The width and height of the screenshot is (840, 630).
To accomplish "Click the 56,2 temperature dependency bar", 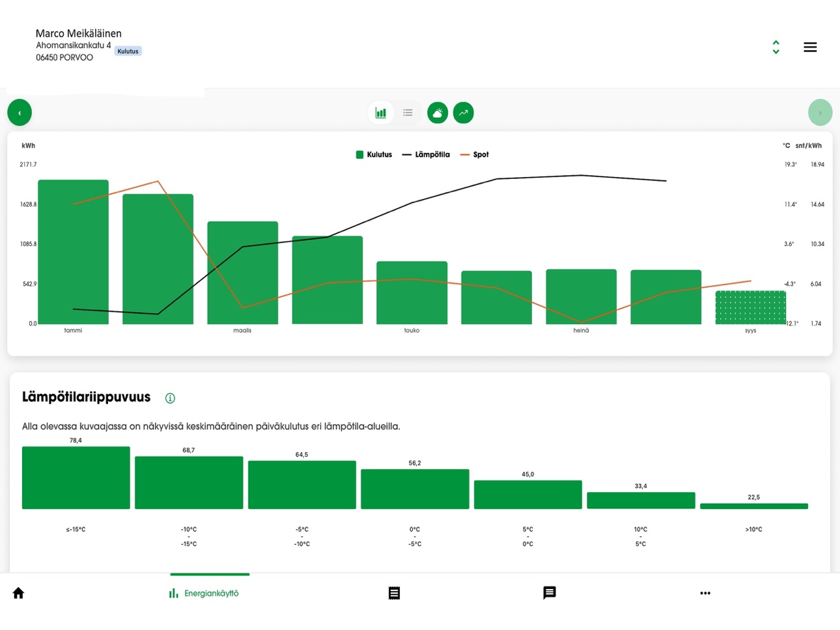I will [415, 489].
